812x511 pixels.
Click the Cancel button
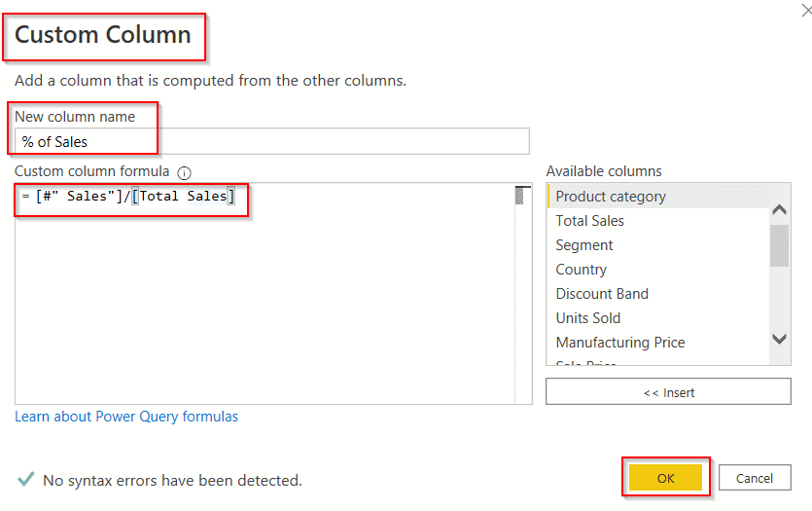point(755,478)
